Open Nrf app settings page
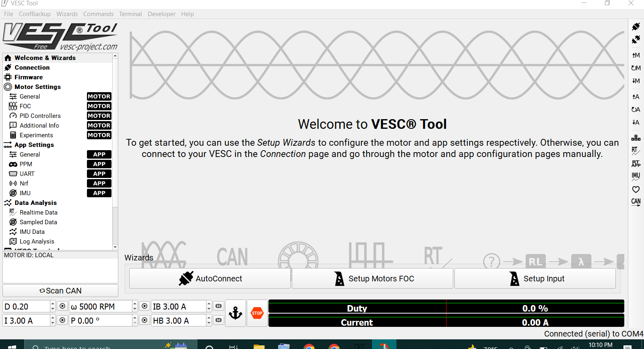Viewport: 644px width, 349px height. coord(58,184)
